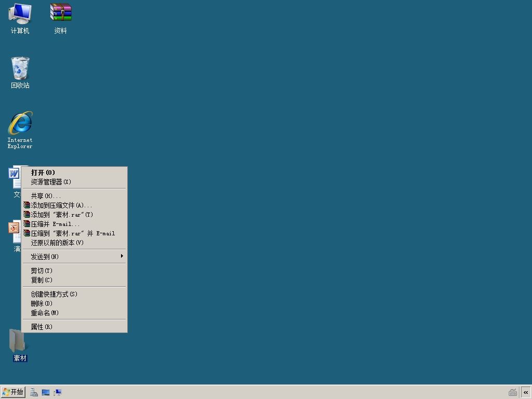Click 复制(C) in the context menu
The height and width of the screenshot is (399, 532).
click(x=74, y=280)
